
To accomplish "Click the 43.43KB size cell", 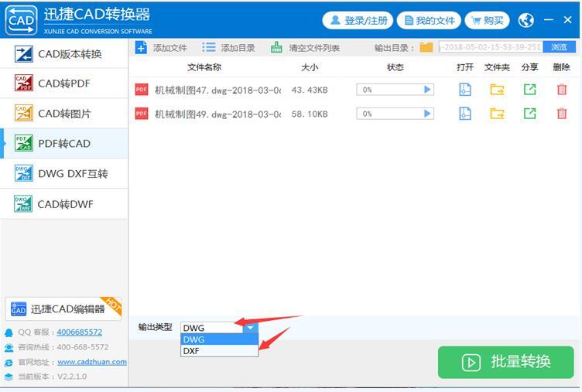I will point(310,90).
